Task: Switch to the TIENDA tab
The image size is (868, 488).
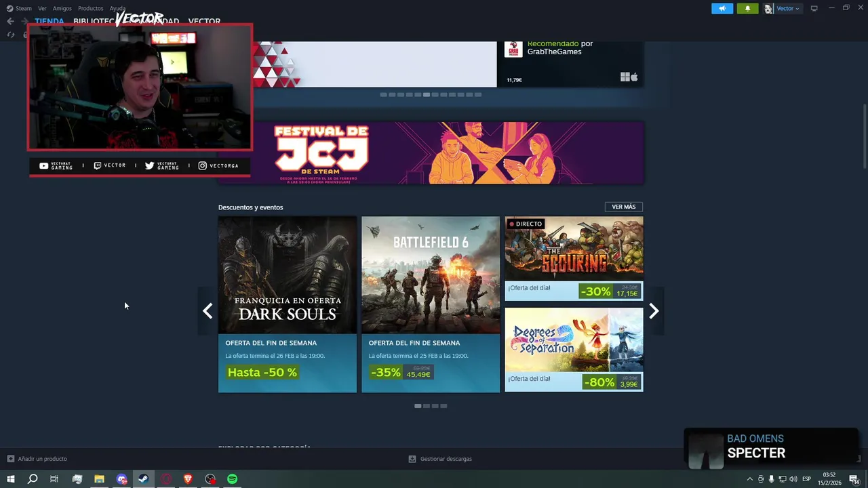Action: point(50,21)
